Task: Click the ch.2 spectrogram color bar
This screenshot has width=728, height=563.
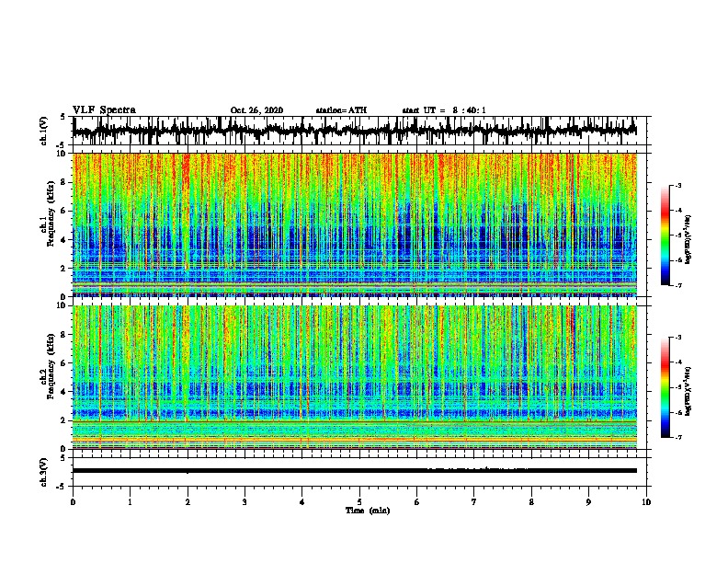Action: (x=665, y=387)
